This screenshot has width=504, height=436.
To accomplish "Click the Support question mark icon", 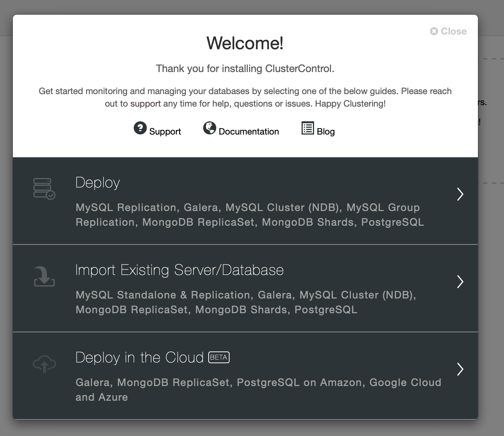I will click(x=140, y=128).
